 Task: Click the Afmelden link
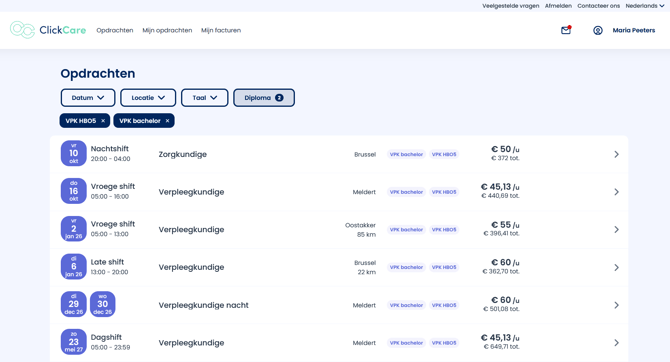pyautogui.click(x=558, y=6)
